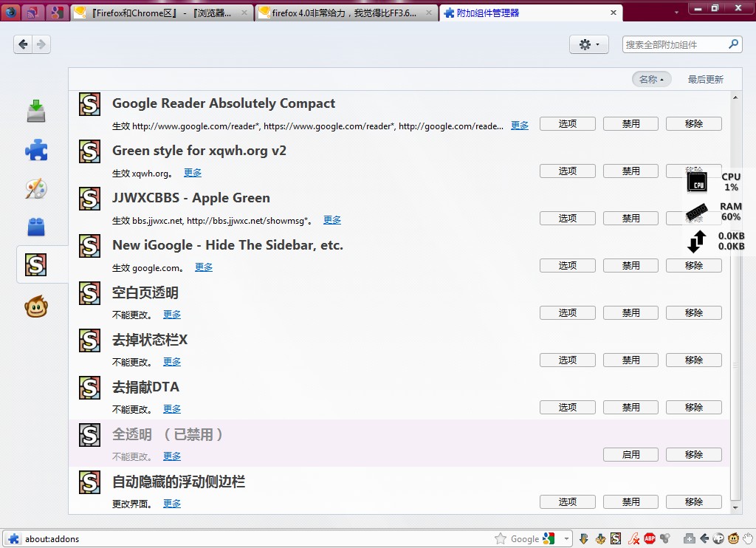The height and width of the screenshot is (548, 756).
Task: Expand the Google search engine dropdown arrow
Action: (566, 538)
